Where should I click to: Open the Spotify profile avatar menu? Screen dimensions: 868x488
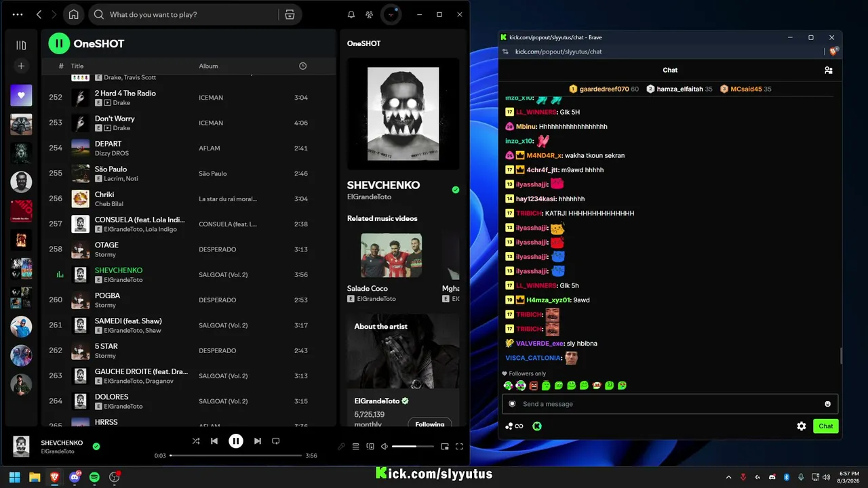coord(391,14)
